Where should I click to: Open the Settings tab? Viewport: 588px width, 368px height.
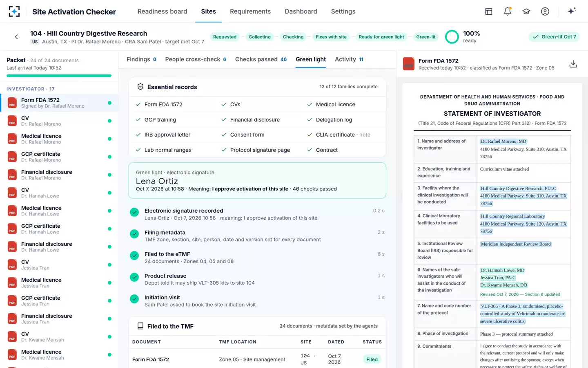click(343, 11)
